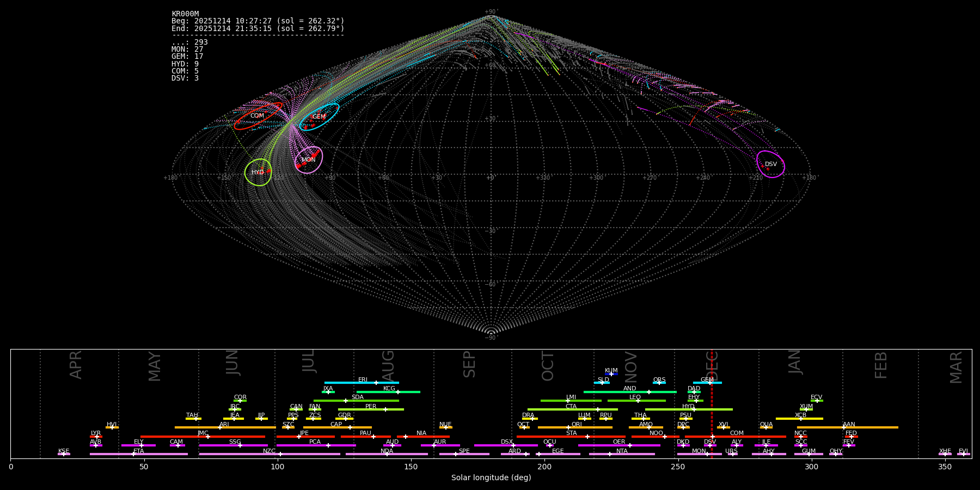Click the +90° label atop the sky map
The image size is (980, 490).
[491, 12]
